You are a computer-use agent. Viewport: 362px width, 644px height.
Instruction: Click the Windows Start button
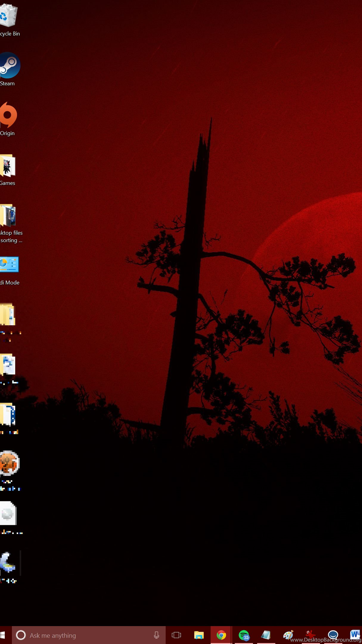tap(3, 635)
